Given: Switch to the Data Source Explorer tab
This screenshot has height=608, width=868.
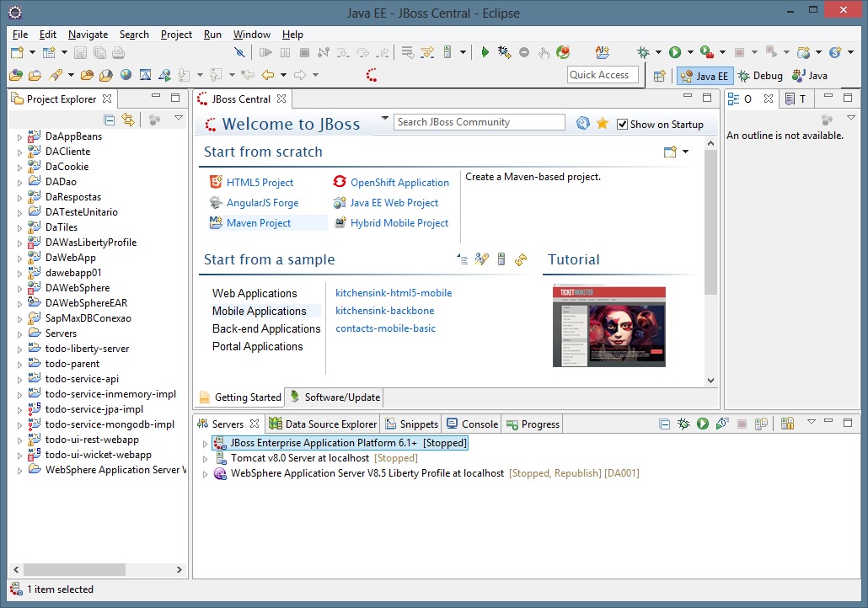Looking at the screenshot, I should 323,424.
